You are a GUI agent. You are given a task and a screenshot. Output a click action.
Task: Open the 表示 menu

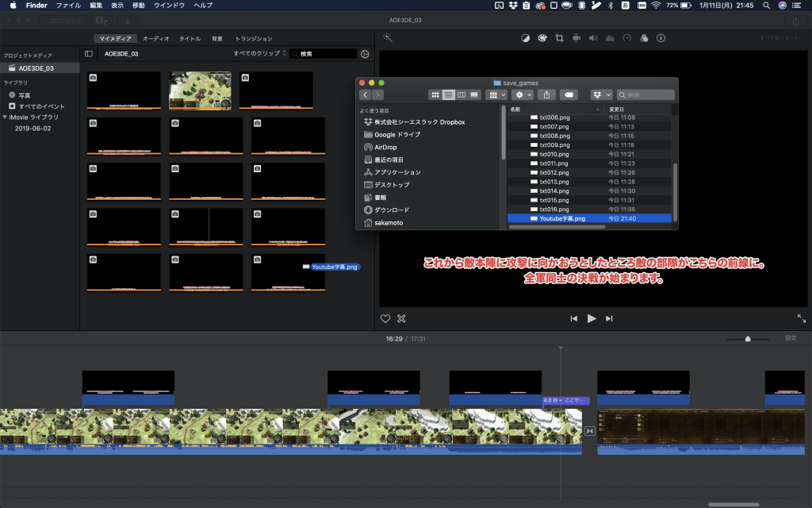click(117, 6)
